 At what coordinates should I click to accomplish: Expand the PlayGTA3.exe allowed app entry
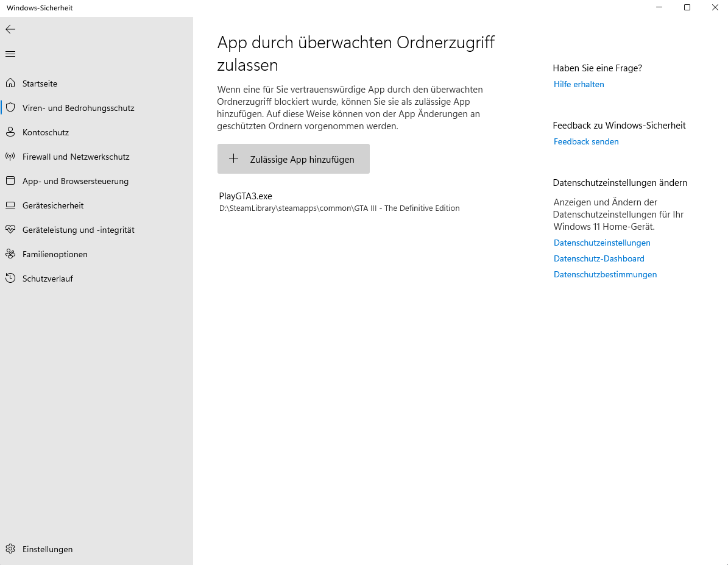339,202
